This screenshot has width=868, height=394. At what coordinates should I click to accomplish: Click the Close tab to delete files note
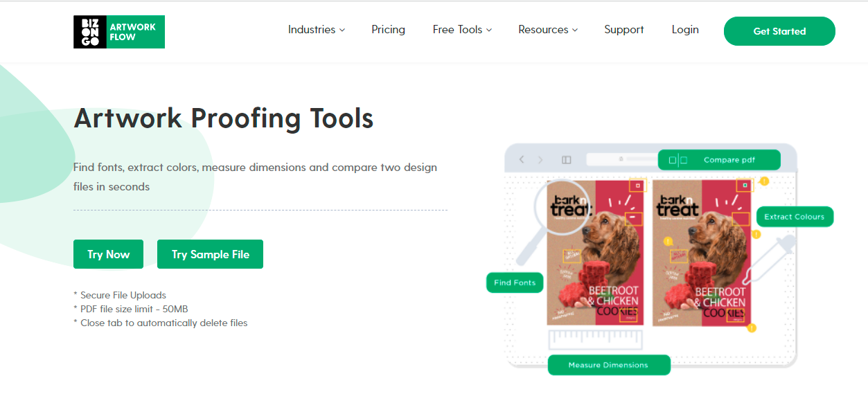pos(161,323)
